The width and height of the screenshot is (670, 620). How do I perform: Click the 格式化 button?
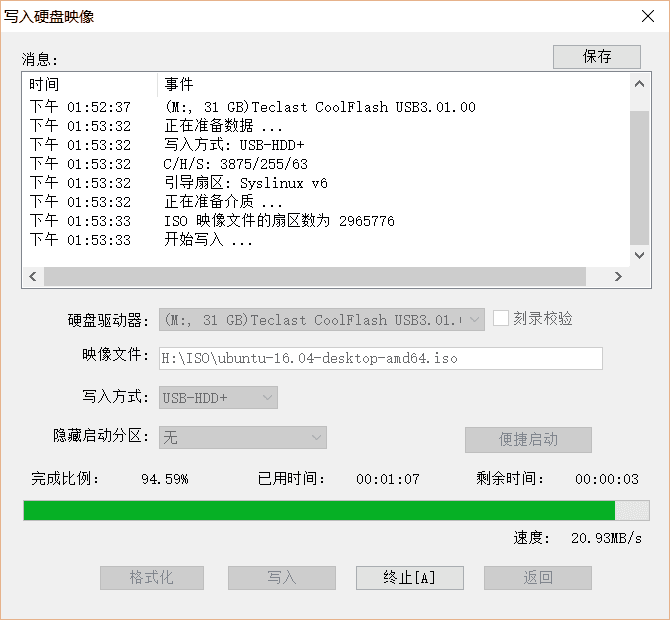pyautogui.click(x=152, y=578)
